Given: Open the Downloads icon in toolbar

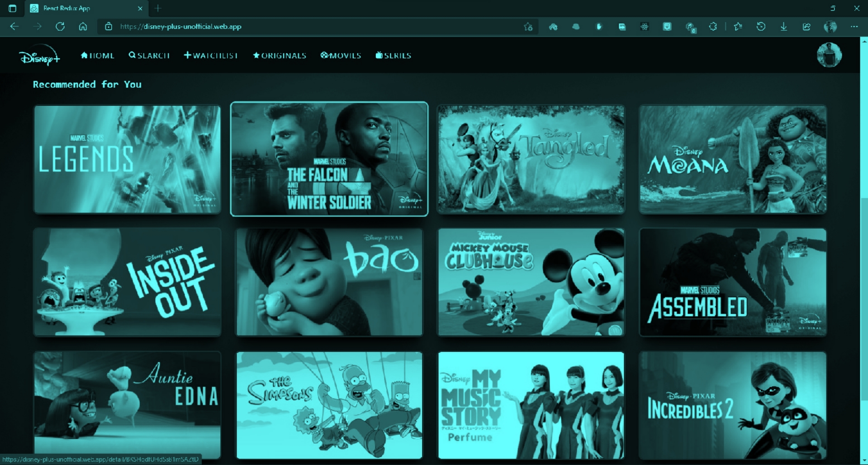Looking at the screenshot, I should click(783, 27).
